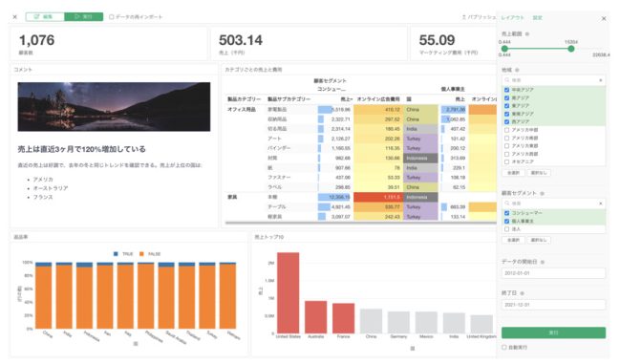Click the info icon beside 売上範囲
The height and width of the screenshot is (364, 620).
[x=527, y=34]
